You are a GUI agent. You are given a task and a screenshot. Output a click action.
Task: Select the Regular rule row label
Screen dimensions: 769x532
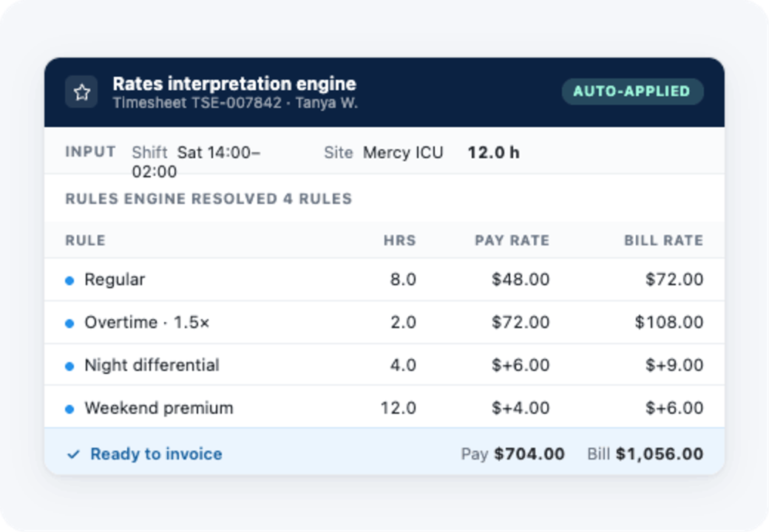tap(115, 279)
